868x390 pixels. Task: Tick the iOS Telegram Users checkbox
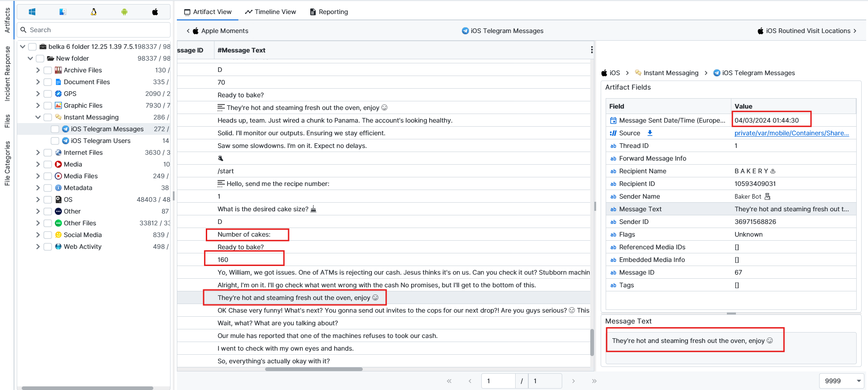pos(55,141)
